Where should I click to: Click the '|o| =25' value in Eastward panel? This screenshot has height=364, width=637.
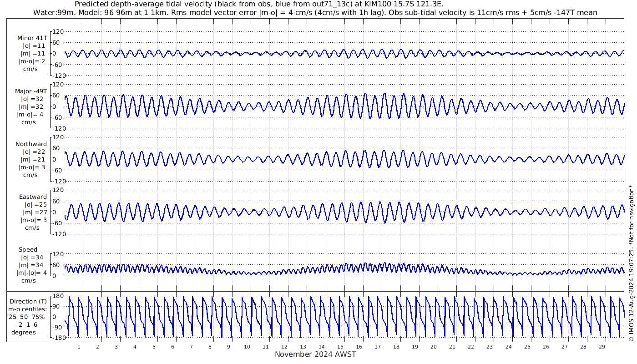coord(35,204)
